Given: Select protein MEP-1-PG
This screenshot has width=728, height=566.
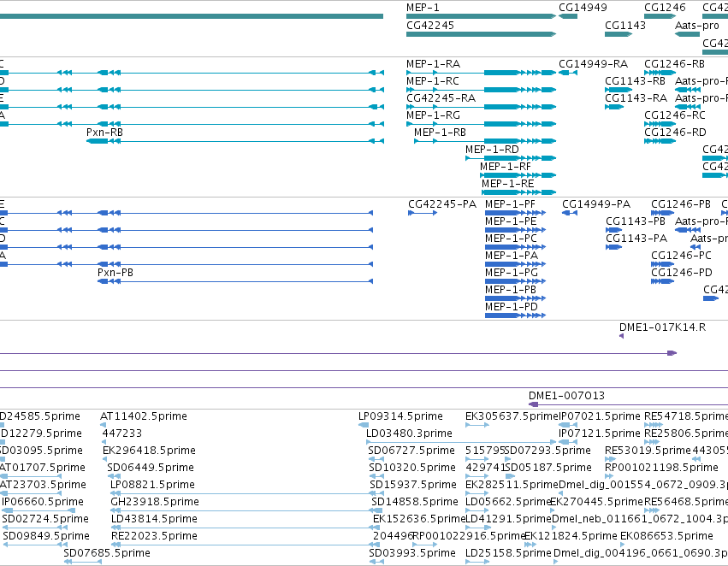Looking at the screenshot, I should [515, 281].
